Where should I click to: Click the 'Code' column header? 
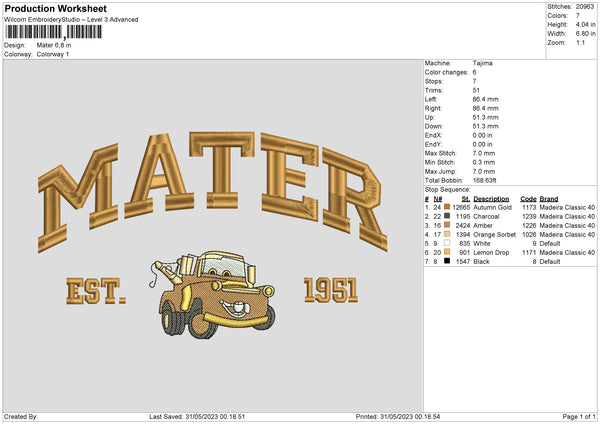point(528,199)
